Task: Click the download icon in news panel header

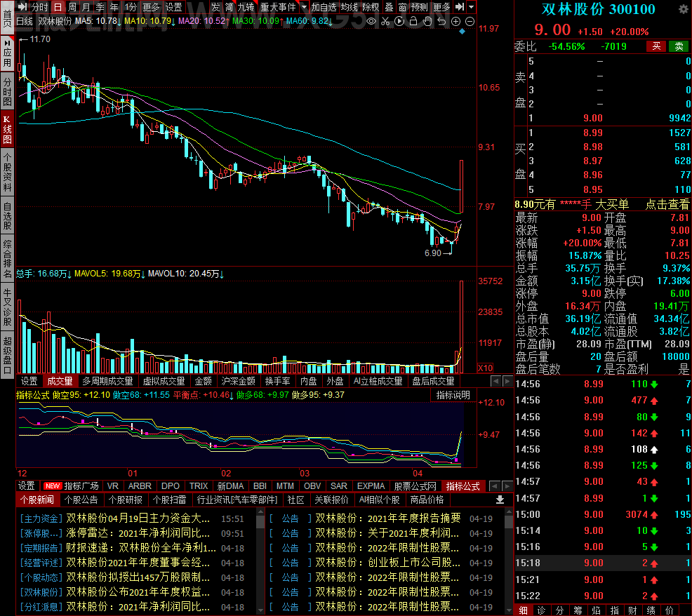Action: point(500,500)
